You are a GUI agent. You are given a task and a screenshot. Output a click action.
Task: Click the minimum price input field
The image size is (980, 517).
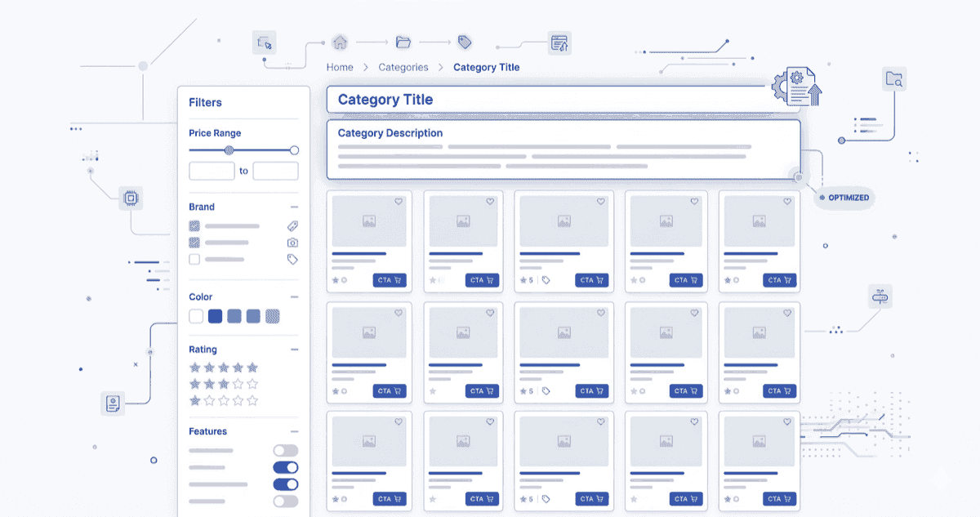click(x=212, y=171)
